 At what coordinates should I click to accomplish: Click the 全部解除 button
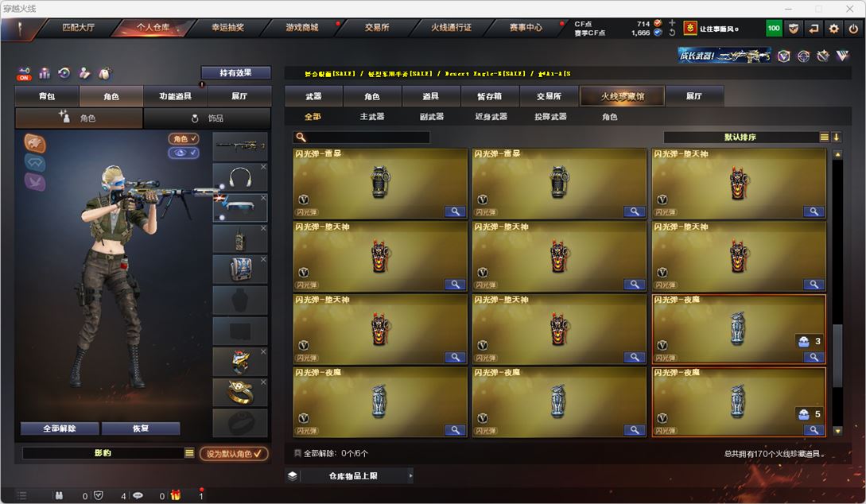(x=60, y=428)
